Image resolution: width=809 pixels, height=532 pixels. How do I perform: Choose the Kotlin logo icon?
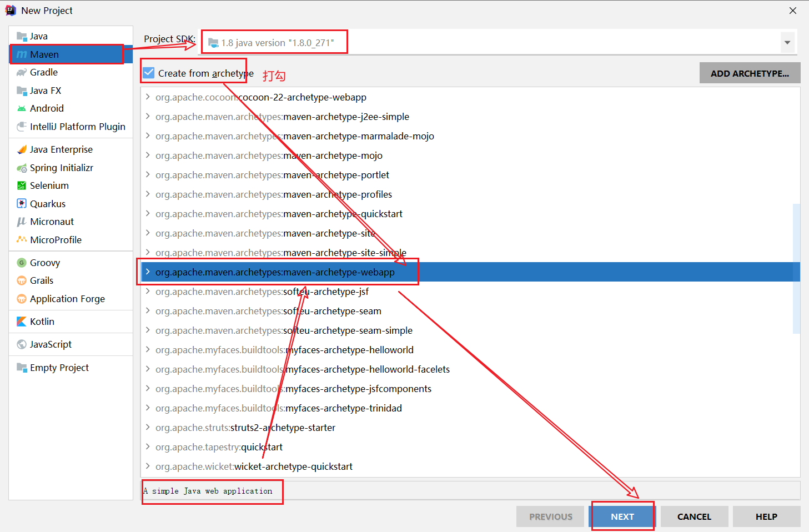pos(22,322)
